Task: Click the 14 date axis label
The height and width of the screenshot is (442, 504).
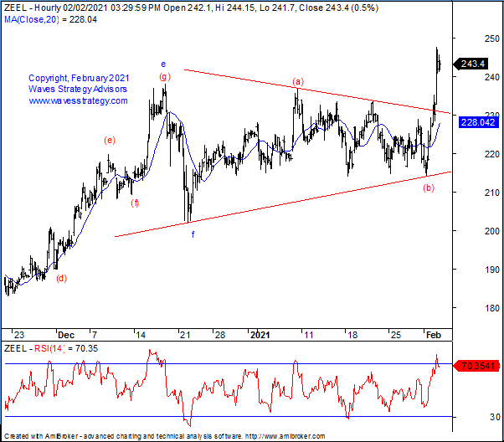Action: (141, 336)
